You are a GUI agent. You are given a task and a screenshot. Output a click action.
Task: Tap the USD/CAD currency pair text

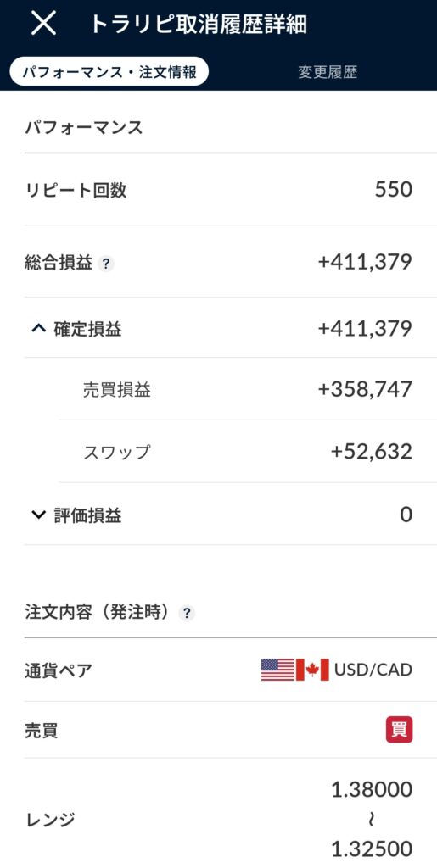[373, 670]
